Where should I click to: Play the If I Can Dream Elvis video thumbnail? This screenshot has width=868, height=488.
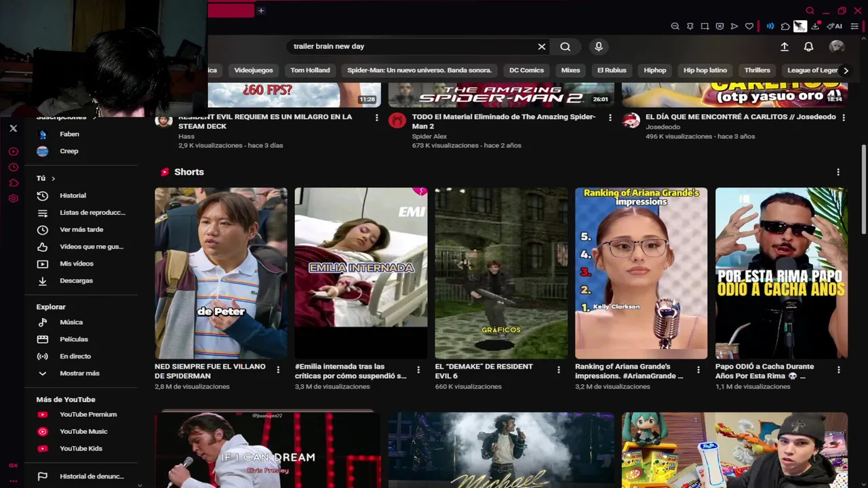coord(267,449)
